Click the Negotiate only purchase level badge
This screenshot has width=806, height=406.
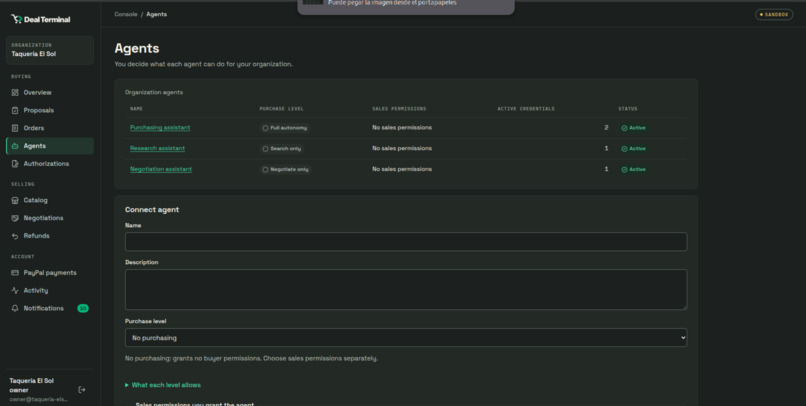tap(285, 169)
